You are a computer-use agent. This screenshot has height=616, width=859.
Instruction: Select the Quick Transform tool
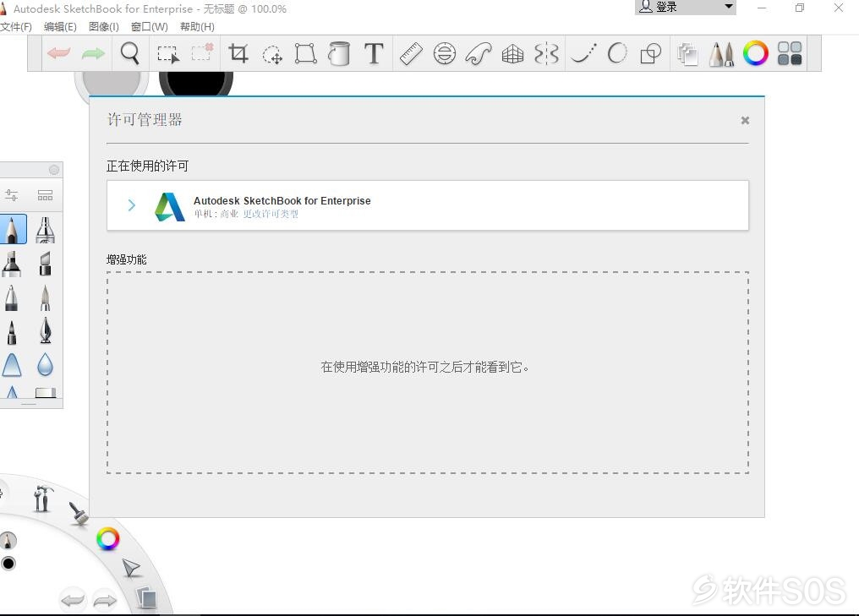272,54
